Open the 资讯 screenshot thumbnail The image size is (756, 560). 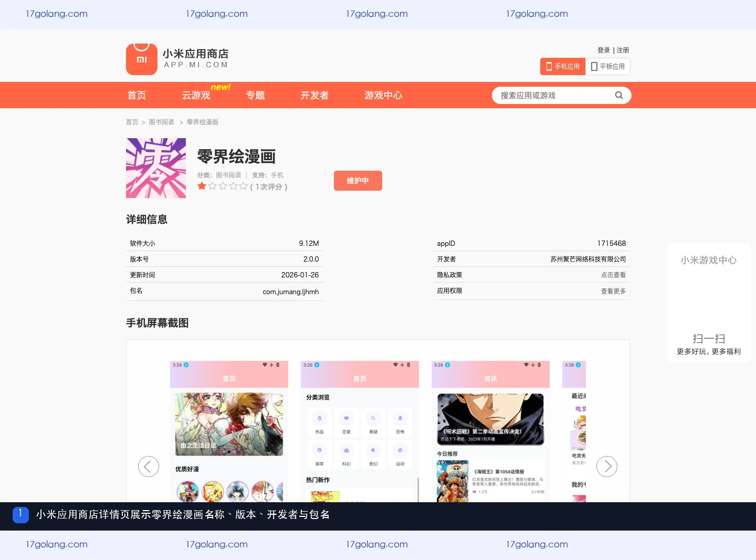(491, 431)
